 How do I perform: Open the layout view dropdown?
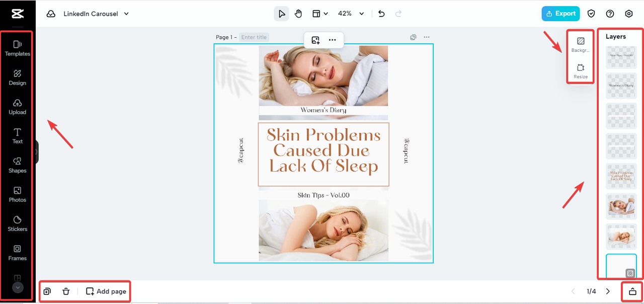pyautogui.click(x=320, y=14)
